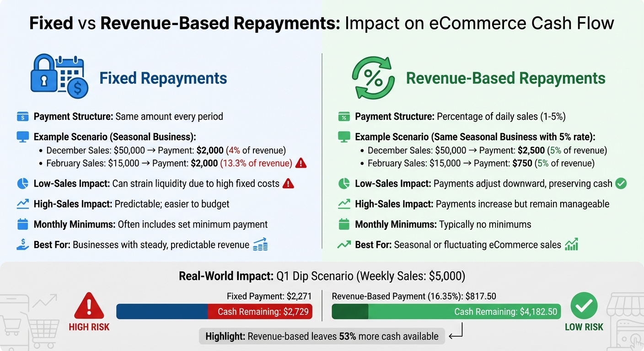The width and height of the screenshot is (644, 351).
Task: Click the large green LOW RISK checkmark
Action: tap(584, 306)
